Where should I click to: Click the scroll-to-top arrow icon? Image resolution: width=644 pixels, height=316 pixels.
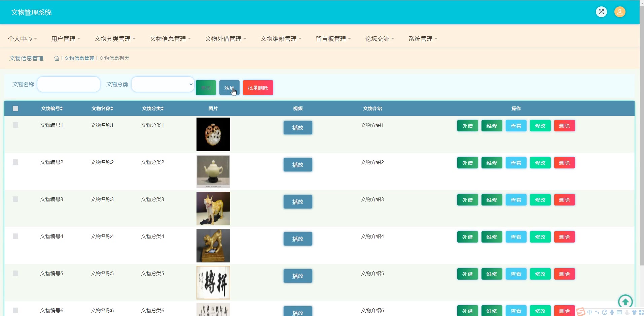click(x=625, y=302)
